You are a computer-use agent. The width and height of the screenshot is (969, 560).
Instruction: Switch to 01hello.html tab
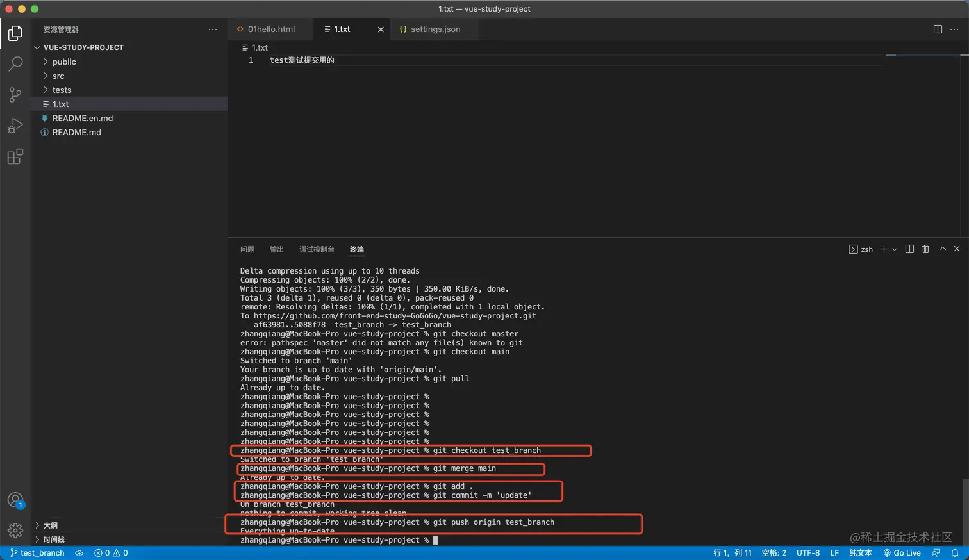[270, 29]
